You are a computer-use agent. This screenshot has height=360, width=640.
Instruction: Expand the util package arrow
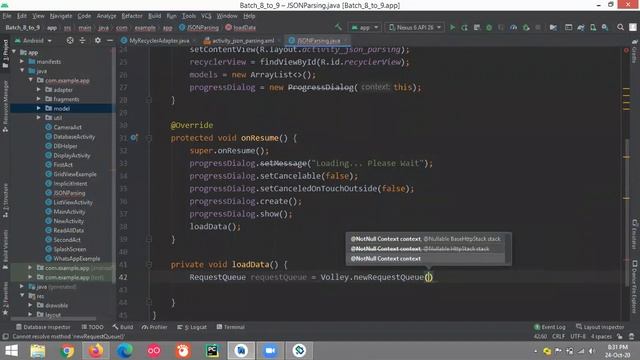coord(38,118)
